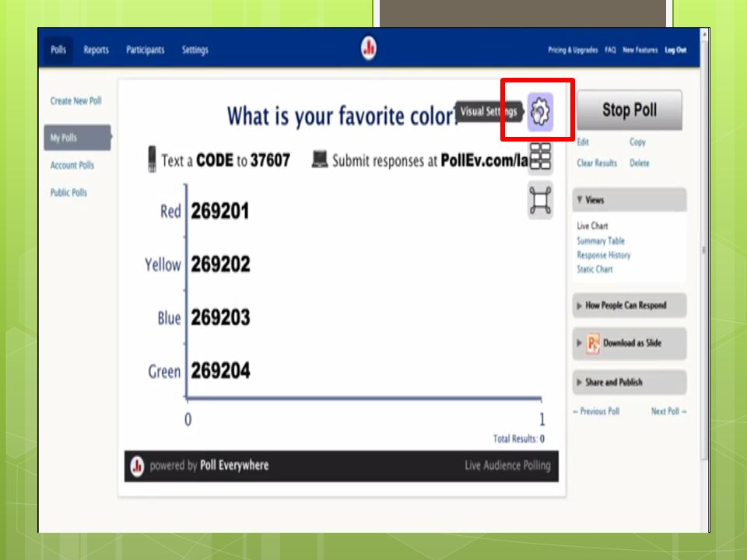
Task: Click the Stop Poll button
Action: (630, 110)
